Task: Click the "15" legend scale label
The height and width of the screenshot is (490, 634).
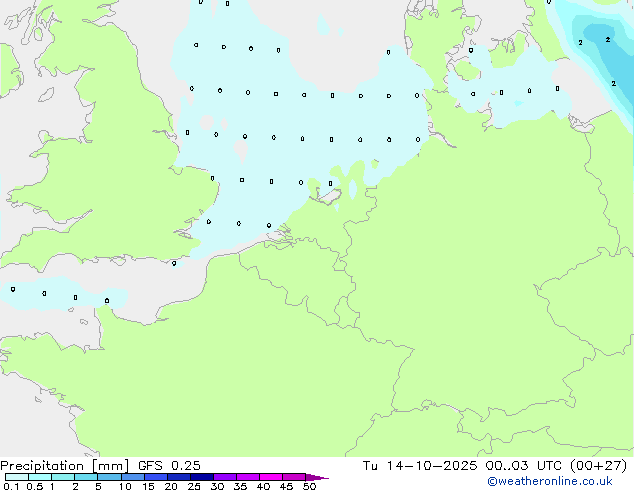Action: pyautogui.click(x=148, y=486)
